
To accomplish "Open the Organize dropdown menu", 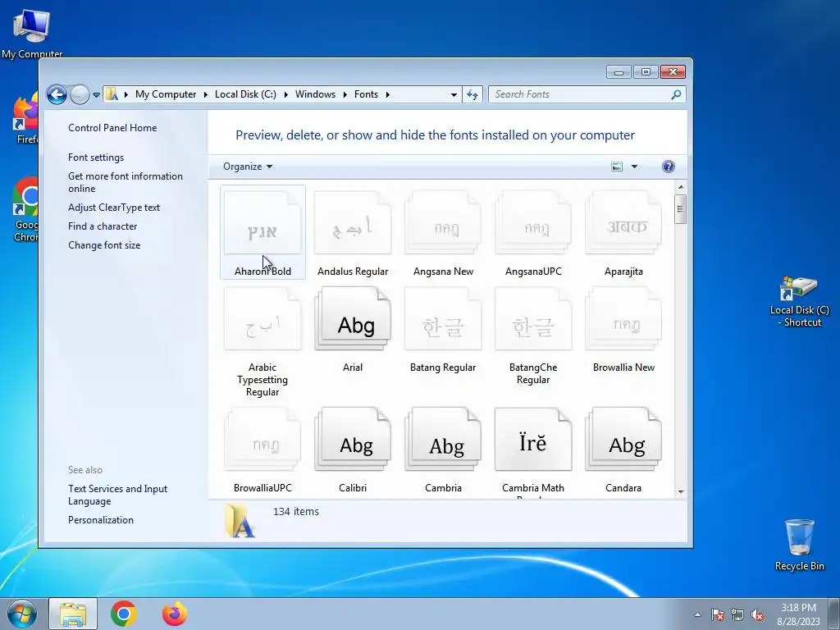I will coord(248,167).
